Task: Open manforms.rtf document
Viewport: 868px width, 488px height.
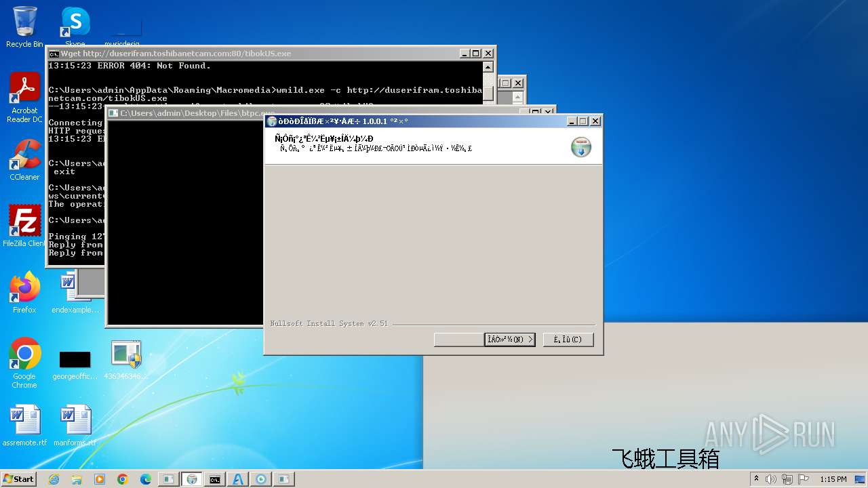Action: click(75, 426)
